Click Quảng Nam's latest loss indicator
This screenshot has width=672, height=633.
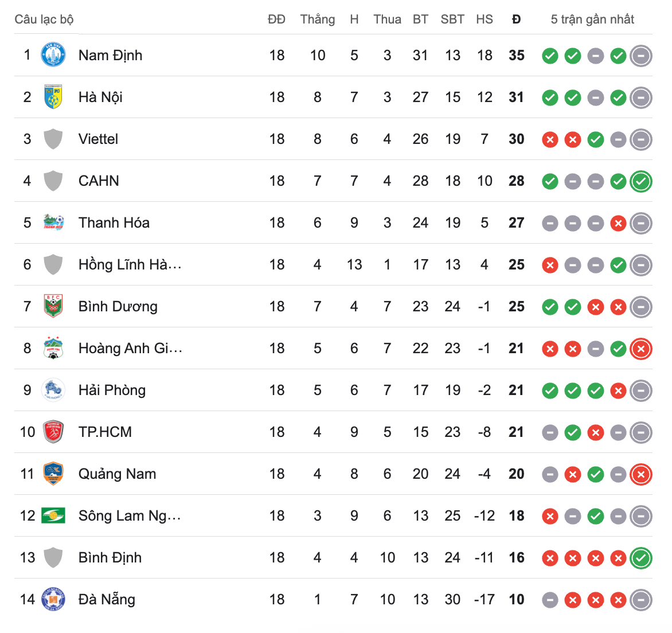[x=640, y=474]
